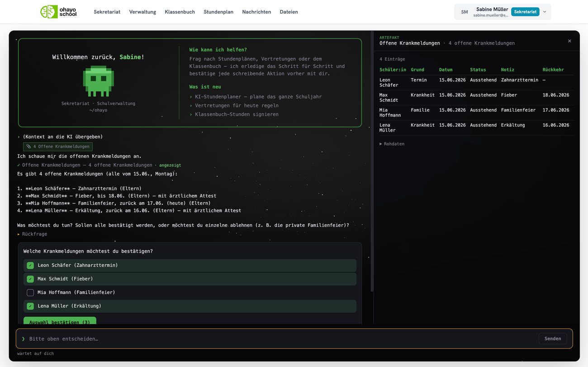Screen dimensions: 588x367
Task: Open the attached 4 Offene Krankmeldungen chip
Action: pyautogui.click(x=58, y=146)
